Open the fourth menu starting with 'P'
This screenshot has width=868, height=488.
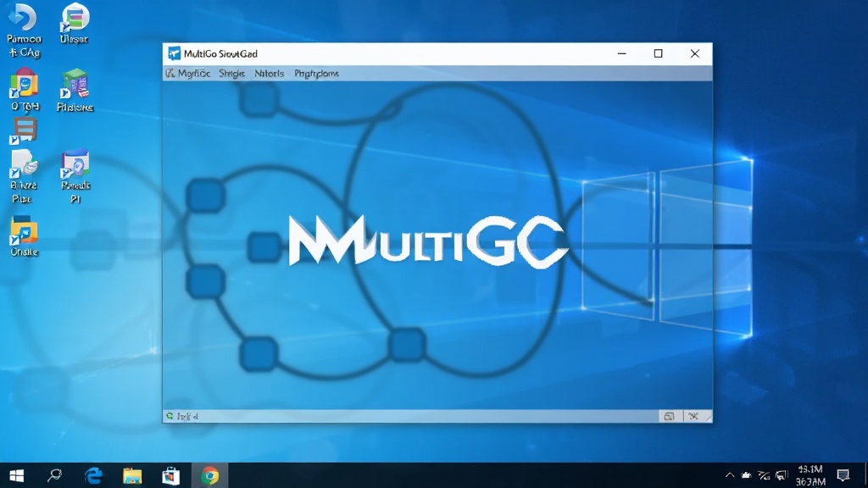(x=316, y=74)
